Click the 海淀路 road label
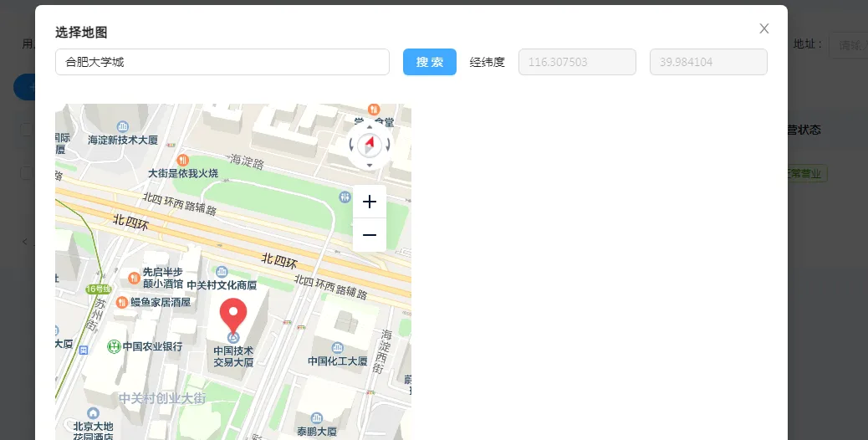 click(248, 161)
